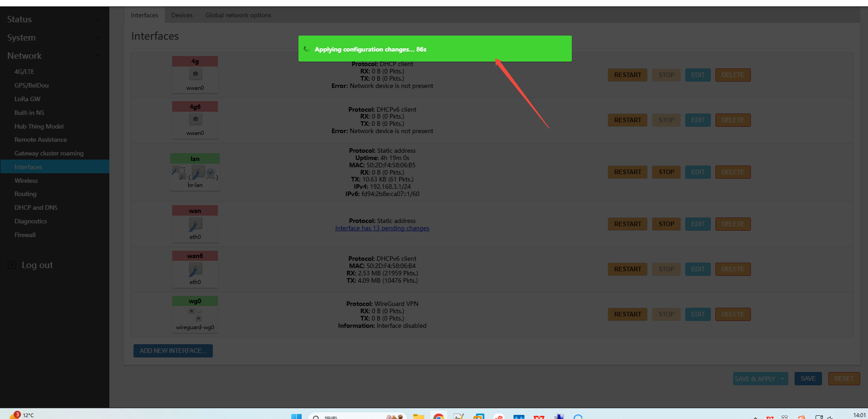
Task: Click the wireguard-wg0 tunnel icon
Action: [195, 314]
